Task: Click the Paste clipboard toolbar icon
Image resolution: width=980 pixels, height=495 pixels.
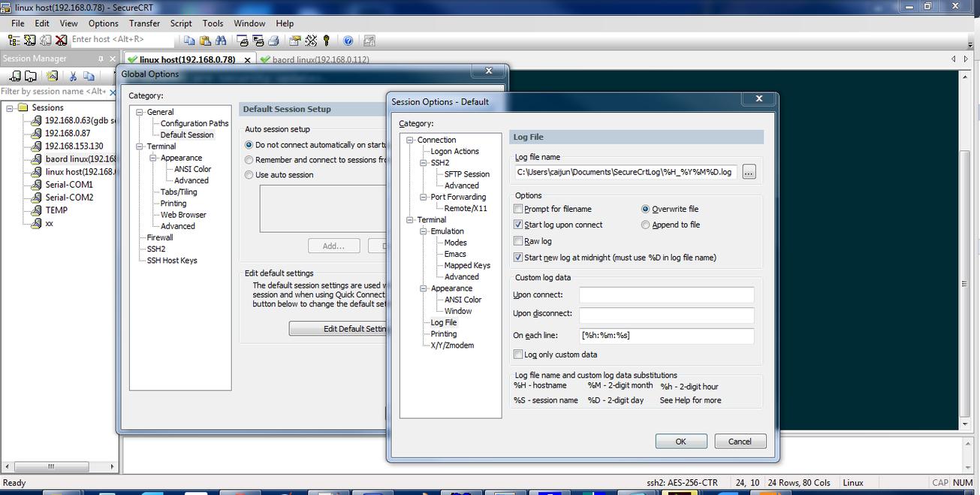Action: coord(205,40)
